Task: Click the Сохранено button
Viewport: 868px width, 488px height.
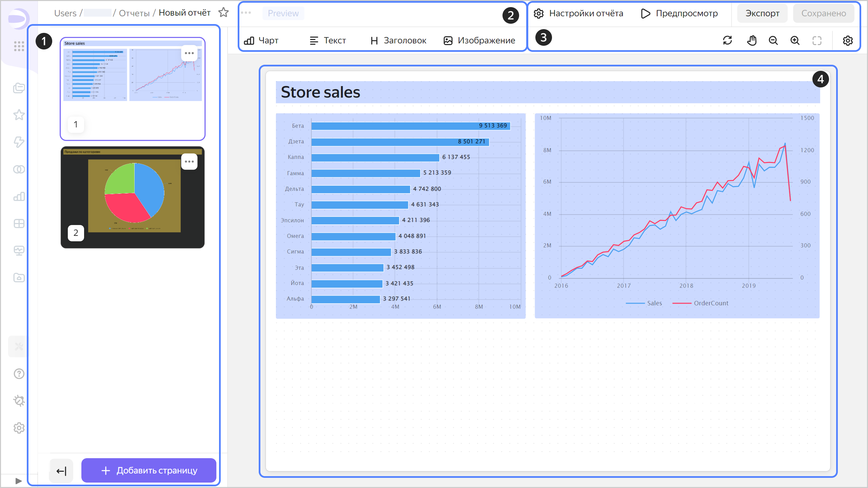Action: click(x=824, y=13)
